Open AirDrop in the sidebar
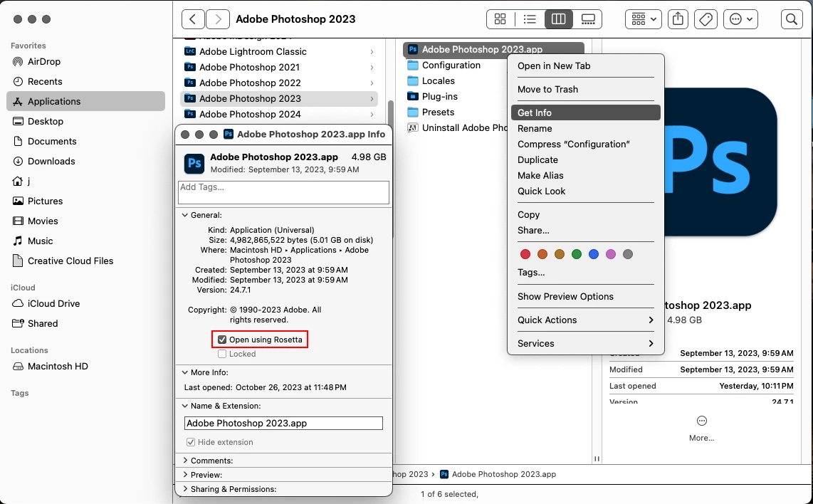The image size is (813, 504). pyautogui.click(x=85, y=62)
